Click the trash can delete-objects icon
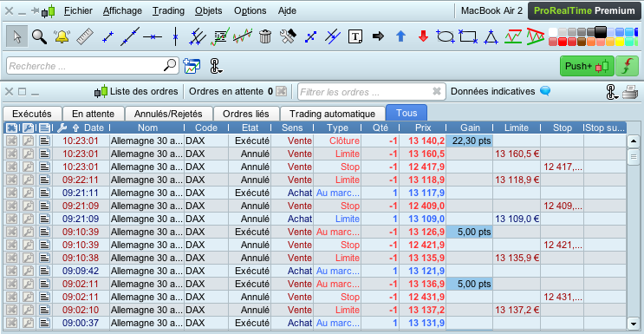 pos(265,36)
